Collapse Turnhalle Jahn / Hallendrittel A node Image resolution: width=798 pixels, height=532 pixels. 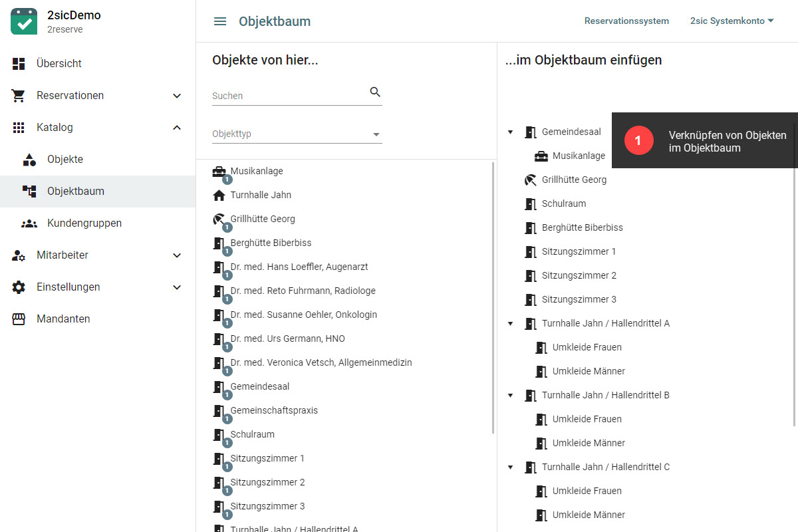pyautogui.click(x=511, y=323)
